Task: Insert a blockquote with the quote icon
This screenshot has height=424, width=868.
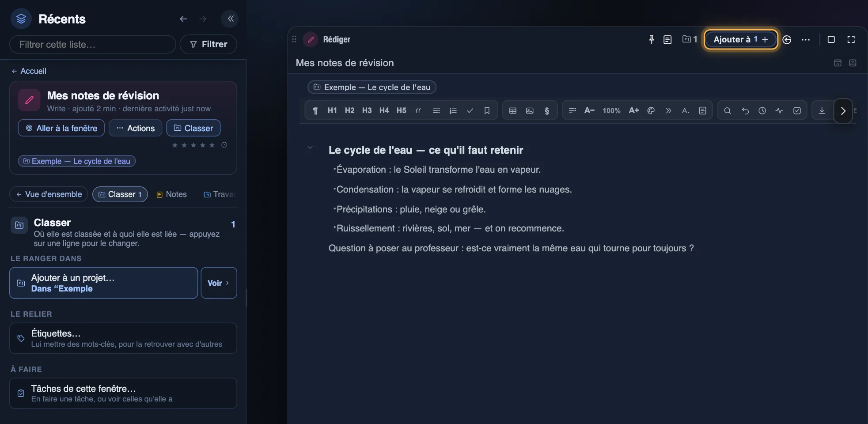Action: point(418,110)
